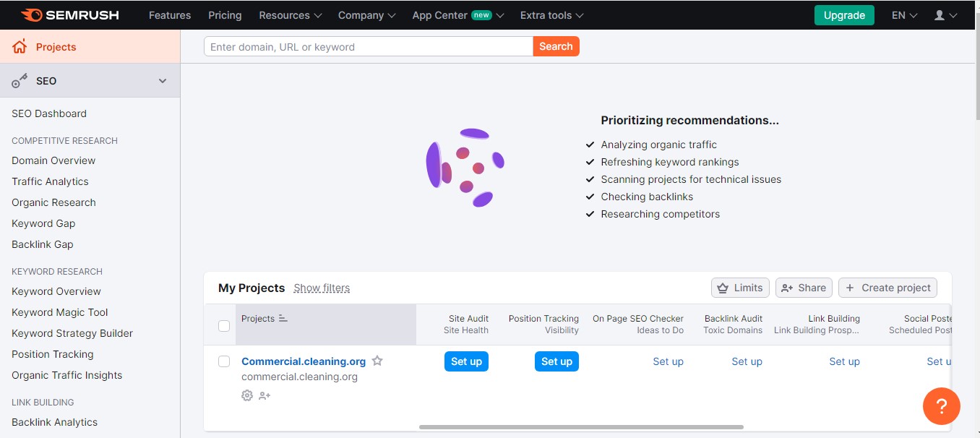This screenshot has height=438, width=980.
Task: Click the Link Building column header
Action: coord(834,318)
